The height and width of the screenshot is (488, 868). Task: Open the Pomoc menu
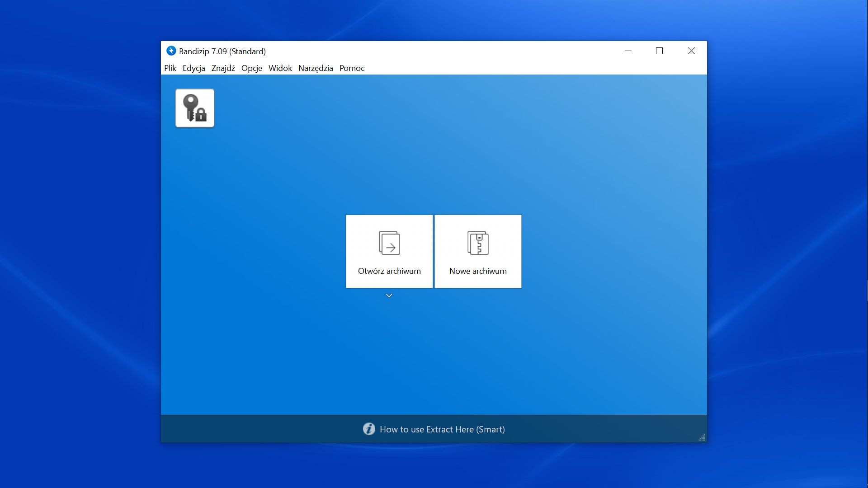coord(352,68)
